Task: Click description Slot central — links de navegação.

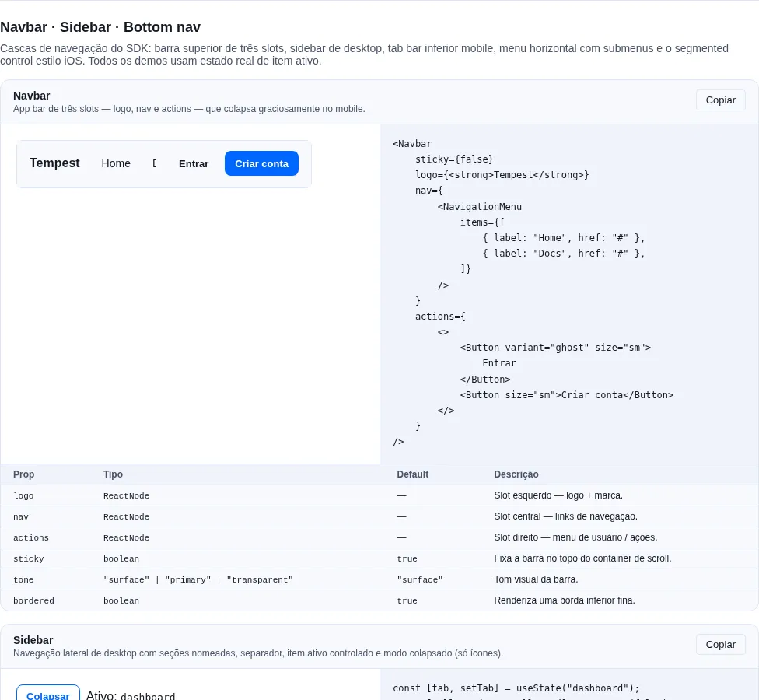Action: (565, 516)
